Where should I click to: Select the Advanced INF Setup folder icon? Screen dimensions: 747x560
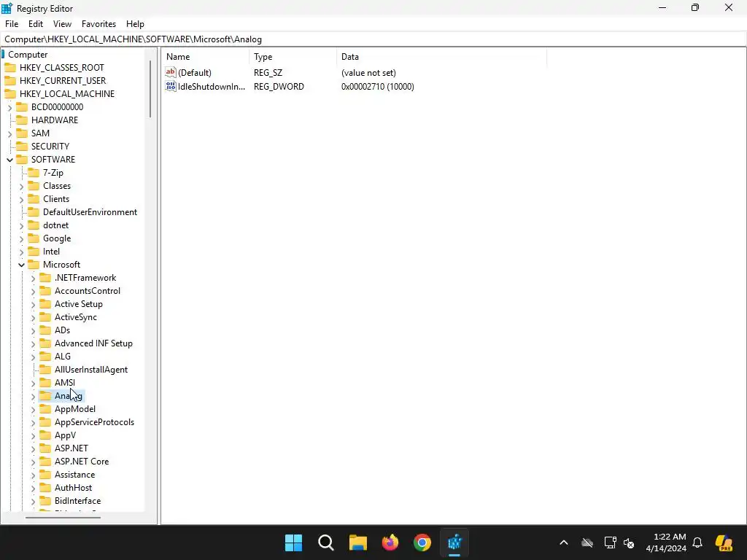pyautogui.click(x=45, y=343)
